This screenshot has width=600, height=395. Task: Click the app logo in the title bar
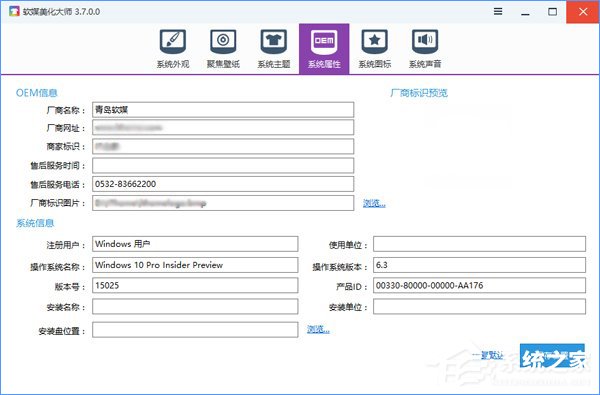click(14, 11)
